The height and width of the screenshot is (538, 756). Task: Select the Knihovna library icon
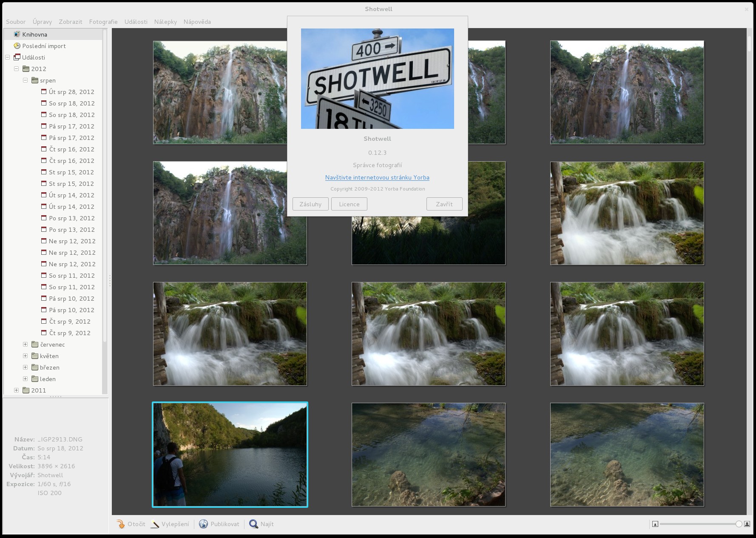pos(17,34)
